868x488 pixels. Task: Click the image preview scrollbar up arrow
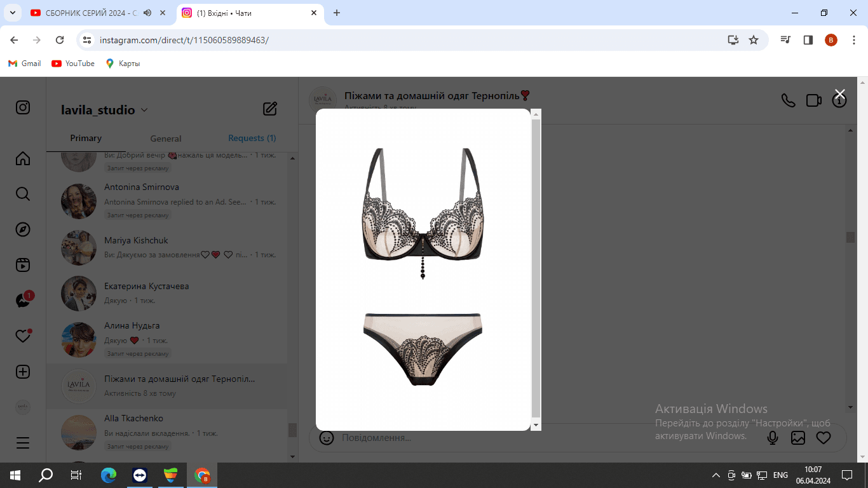coord(536,114)
